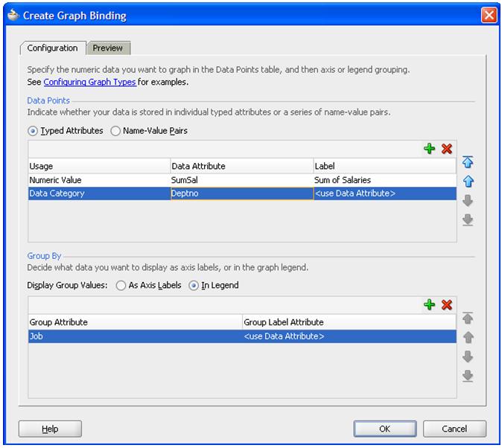Viewport: 502px width, 448px height.
Task: Cancel the Create Graph Binding dialog
Action: point(454,429)
